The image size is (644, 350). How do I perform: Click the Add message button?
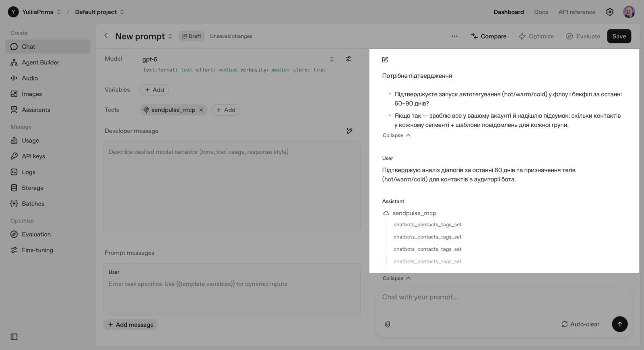pyautogui.click(x=131, y=325)
